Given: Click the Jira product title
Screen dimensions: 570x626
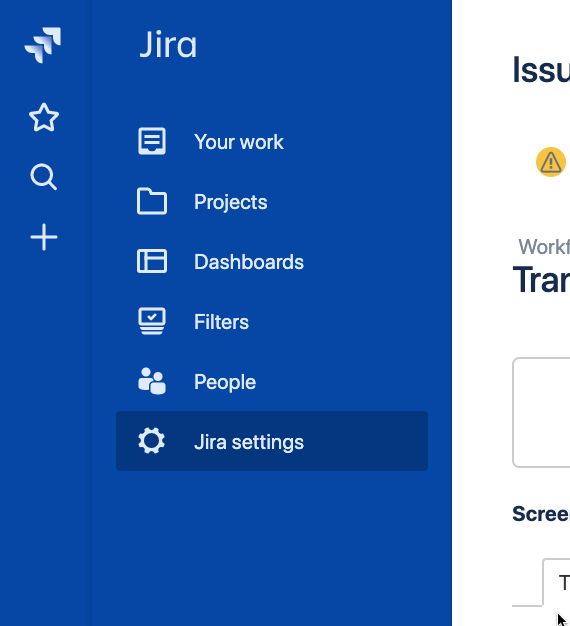Looking at the screenshot, I should (x=168, y=45).
